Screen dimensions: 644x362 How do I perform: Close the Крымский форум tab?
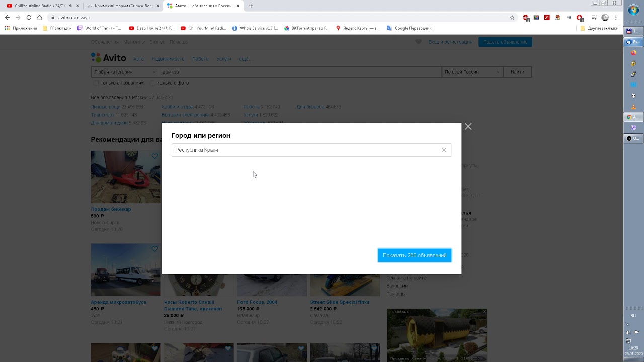click(x=158, y=6)
